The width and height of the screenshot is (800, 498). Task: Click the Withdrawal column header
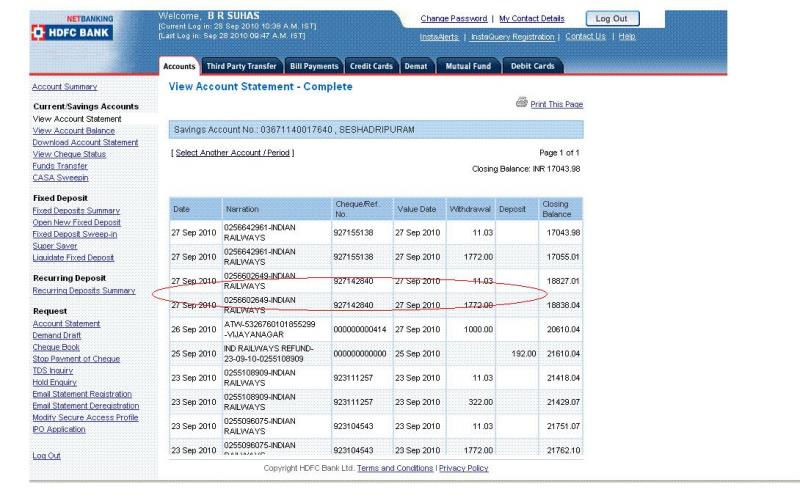470,209
